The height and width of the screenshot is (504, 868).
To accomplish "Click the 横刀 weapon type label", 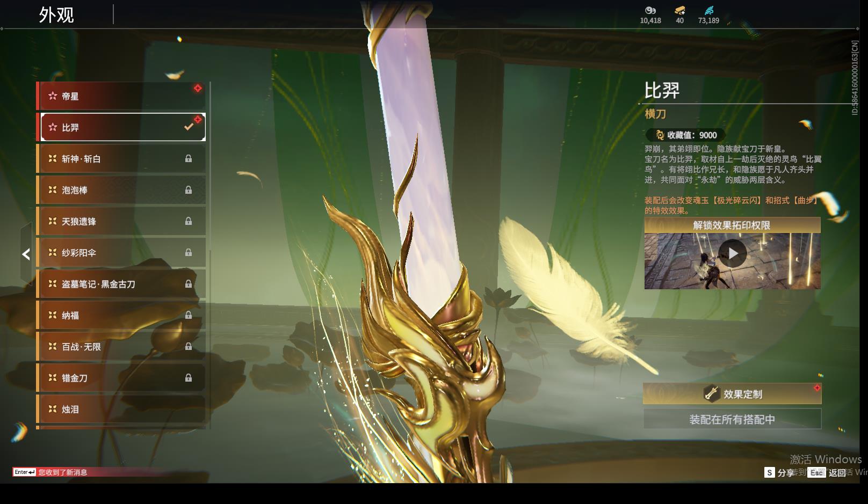I will (655, 114).
